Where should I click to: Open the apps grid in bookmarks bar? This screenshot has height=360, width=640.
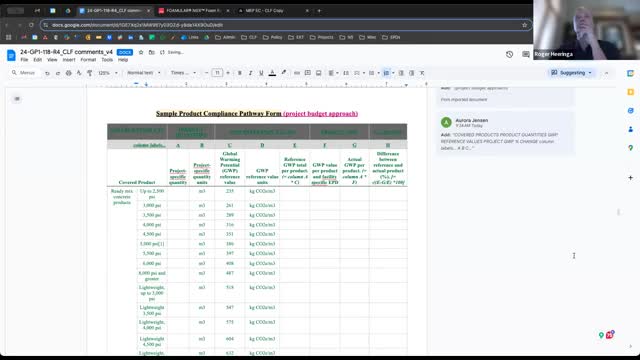(9, 37)
